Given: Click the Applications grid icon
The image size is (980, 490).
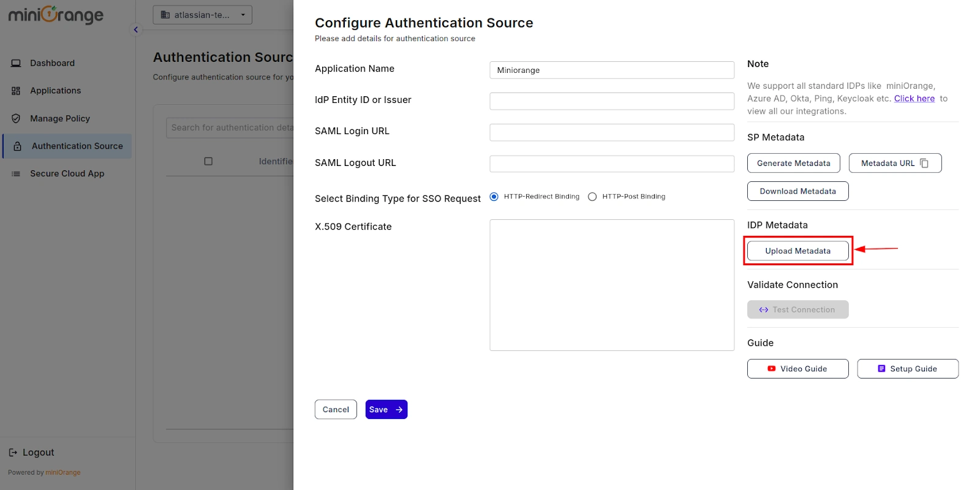Looking at the screenshot, I should (x=16, y=91).
